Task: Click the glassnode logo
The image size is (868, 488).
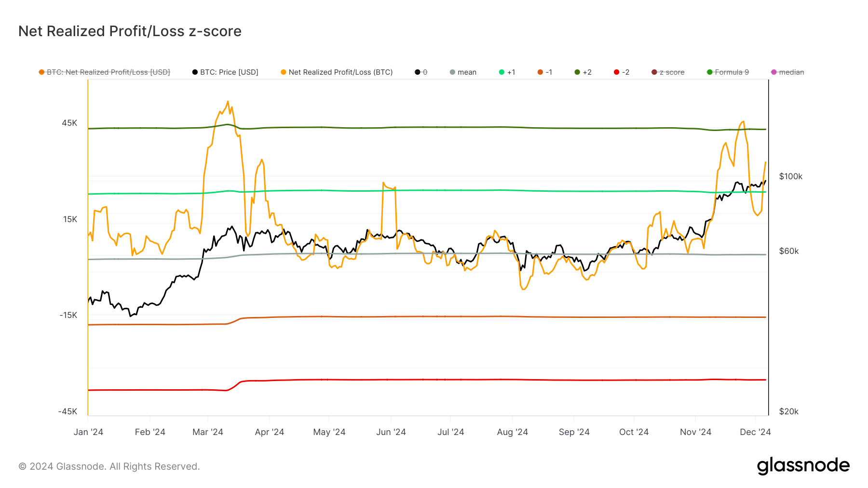Action: click(803, 466)
